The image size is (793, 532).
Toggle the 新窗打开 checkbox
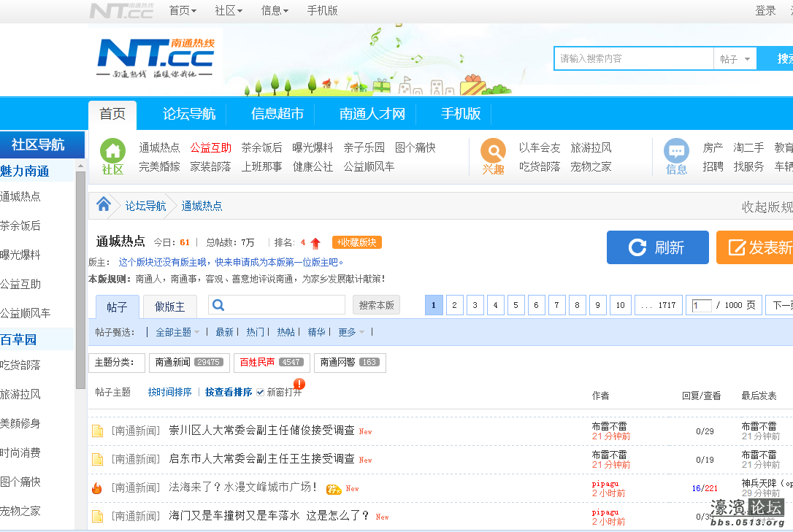(260, 393)
